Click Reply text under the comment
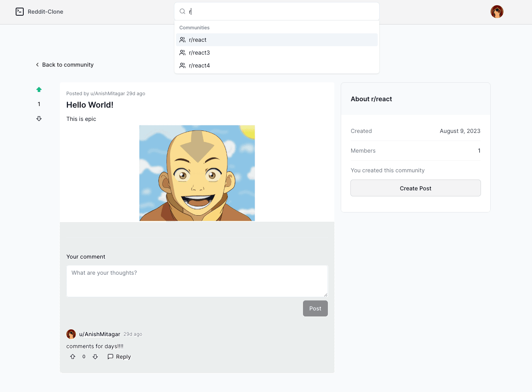Image resolution: width=532 pixels, height=392 pixels. pyautogui.click(x=123, y=357)
